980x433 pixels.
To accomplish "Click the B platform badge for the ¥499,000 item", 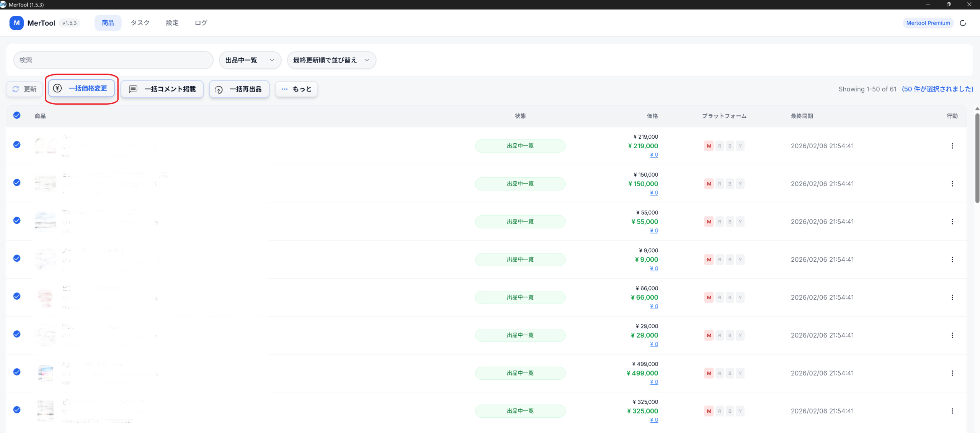I will 730,373.
